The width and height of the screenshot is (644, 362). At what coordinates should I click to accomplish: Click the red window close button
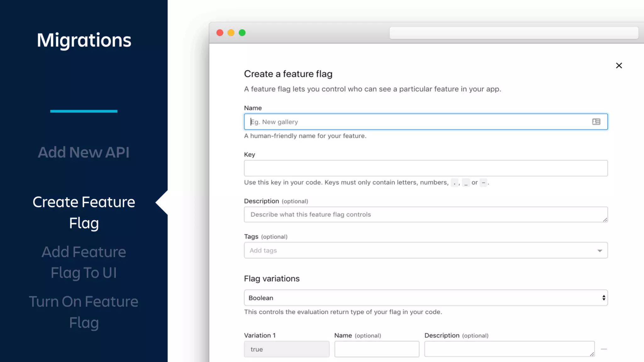tap(220, 33)
